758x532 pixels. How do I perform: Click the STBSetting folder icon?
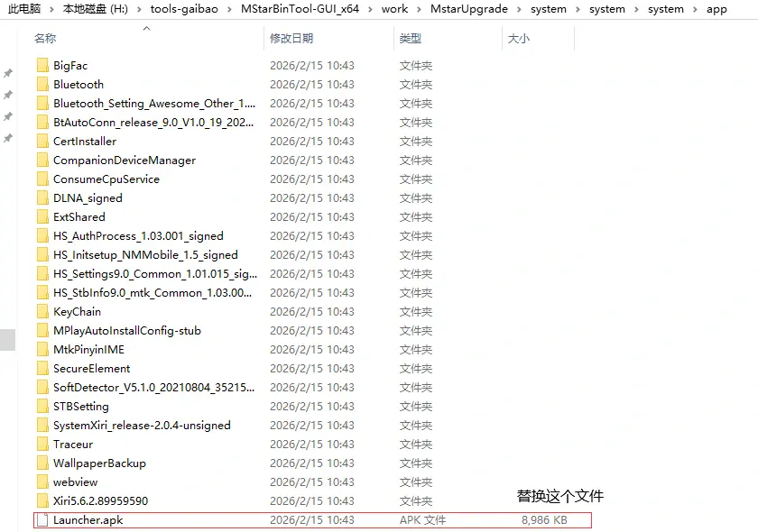coord(42,407)
